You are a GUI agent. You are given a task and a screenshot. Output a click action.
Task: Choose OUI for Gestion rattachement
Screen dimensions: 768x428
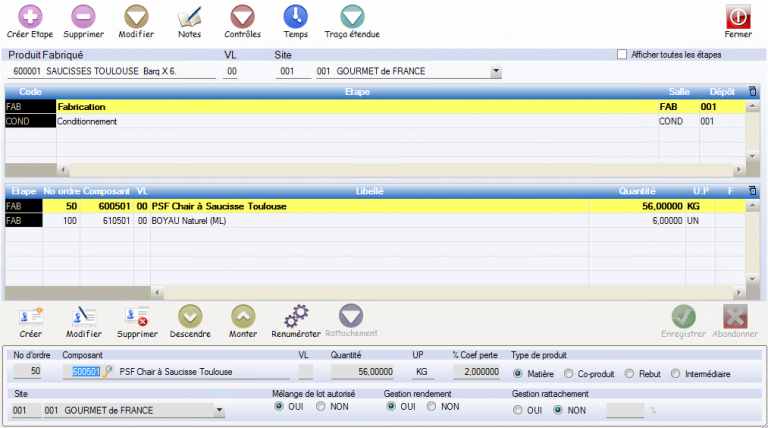[518, 408]
